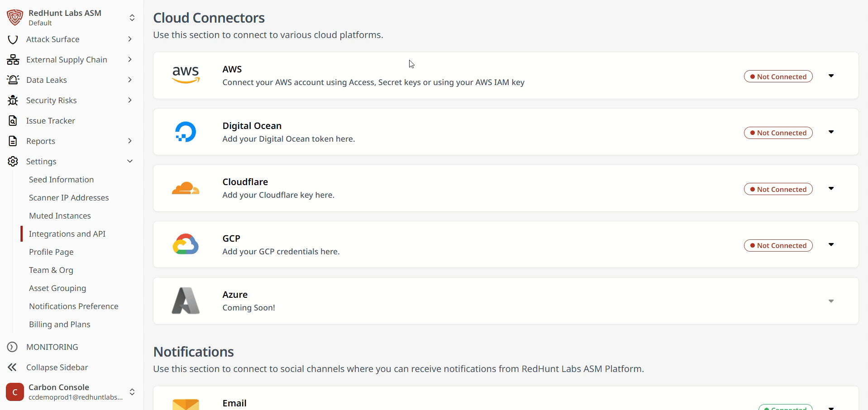Click Cloudflare Not Connected badge
Image resolution: width=868 pixels, height=410 pixels.
coord(778,189)
